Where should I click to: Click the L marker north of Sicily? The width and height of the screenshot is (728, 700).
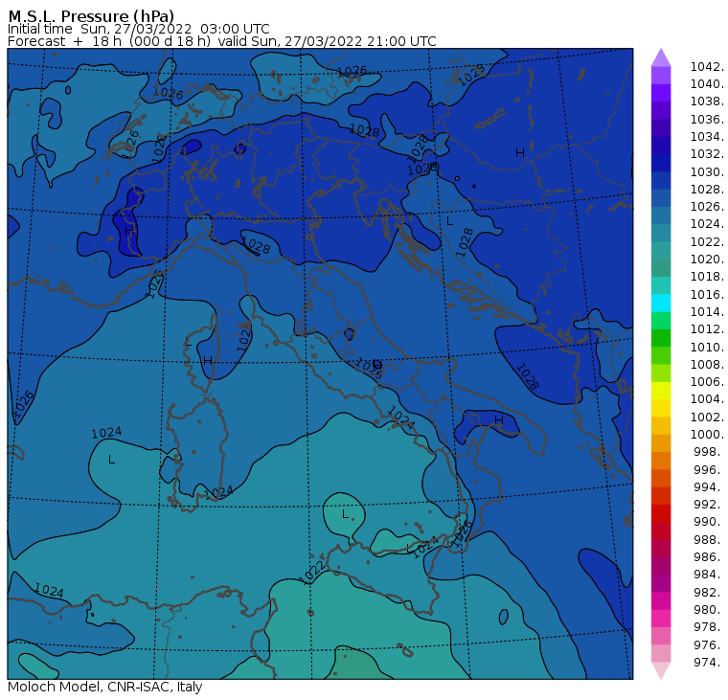point(345,514)
